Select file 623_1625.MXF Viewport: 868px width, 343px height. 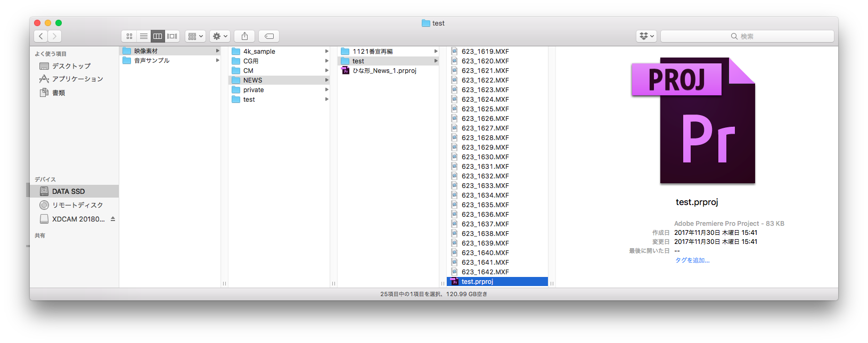(497, 109)
